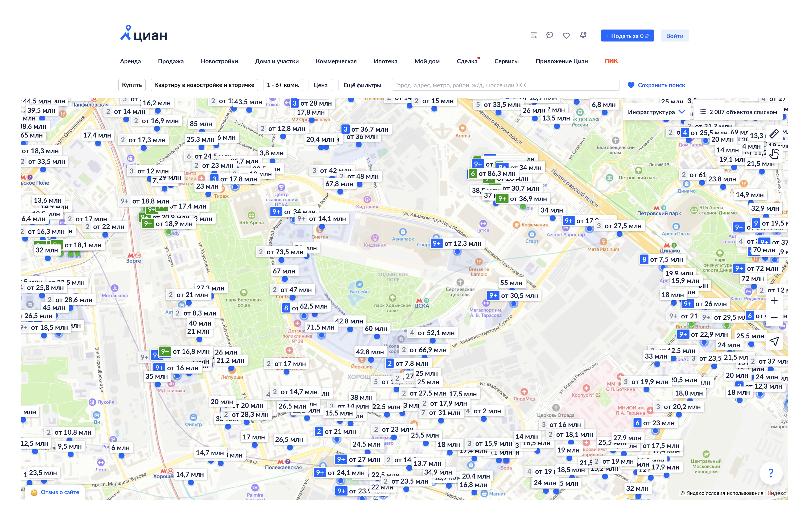
Task: Click the Петровский парк metro icon
Action: [659, 207]
